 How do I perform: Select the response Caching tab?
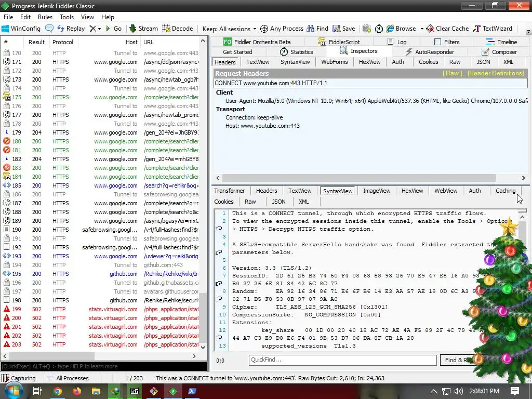[x=505, y=191]
